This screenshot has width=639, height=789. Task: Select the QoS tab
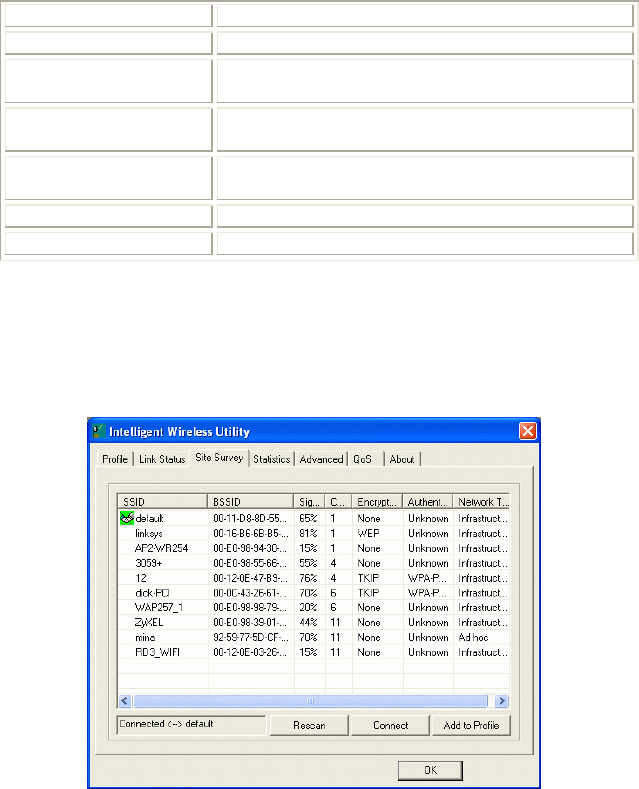(x=361, y=459)
